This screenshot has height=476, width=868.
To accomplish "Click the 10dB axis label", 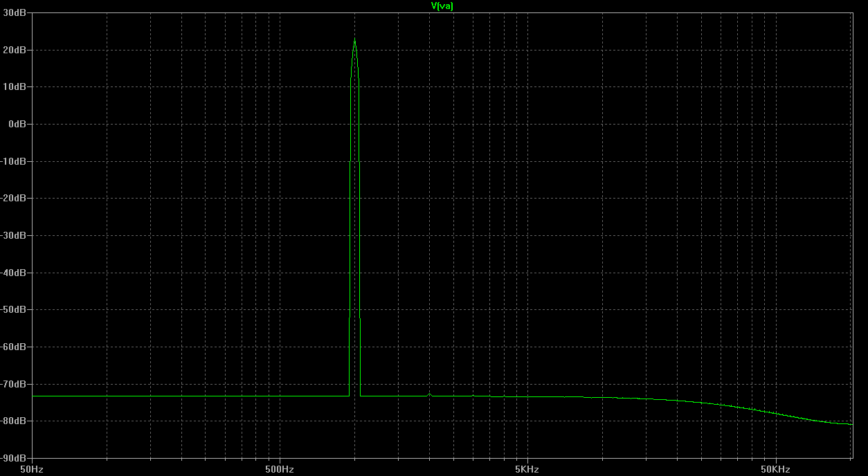I will click(15, 87).
